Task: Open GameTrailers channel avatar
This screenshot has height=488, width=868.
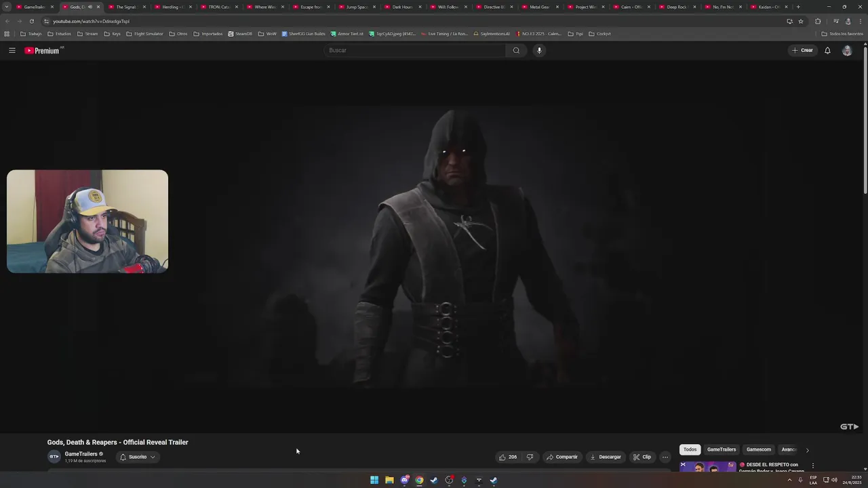Action: tap(54, 457)
